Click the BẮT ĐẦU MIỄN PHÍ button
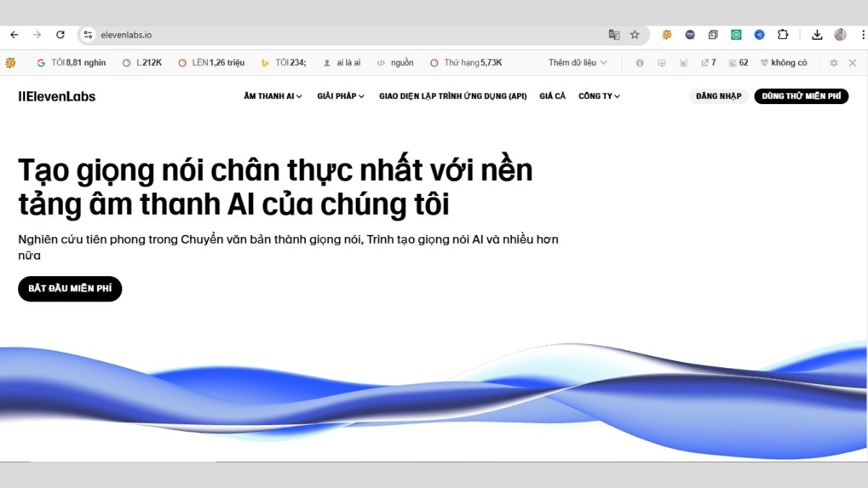The image size is (868, 488). 70,288
